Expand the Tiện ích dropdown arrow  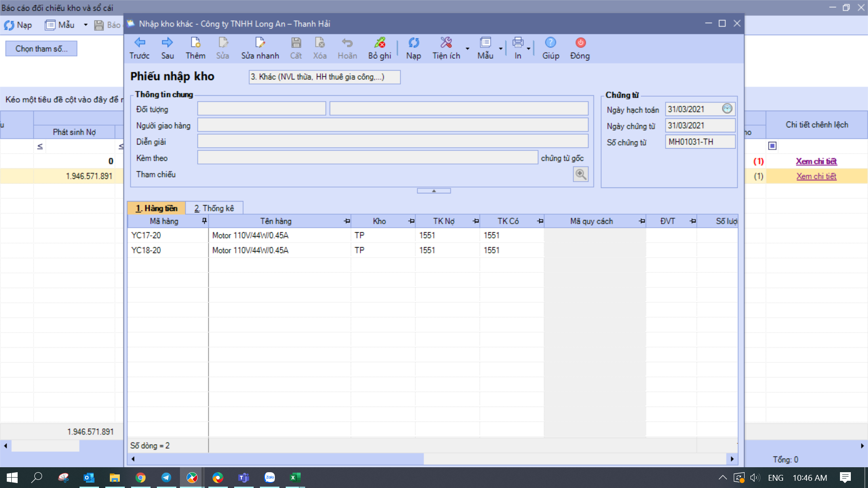point(467,48)
